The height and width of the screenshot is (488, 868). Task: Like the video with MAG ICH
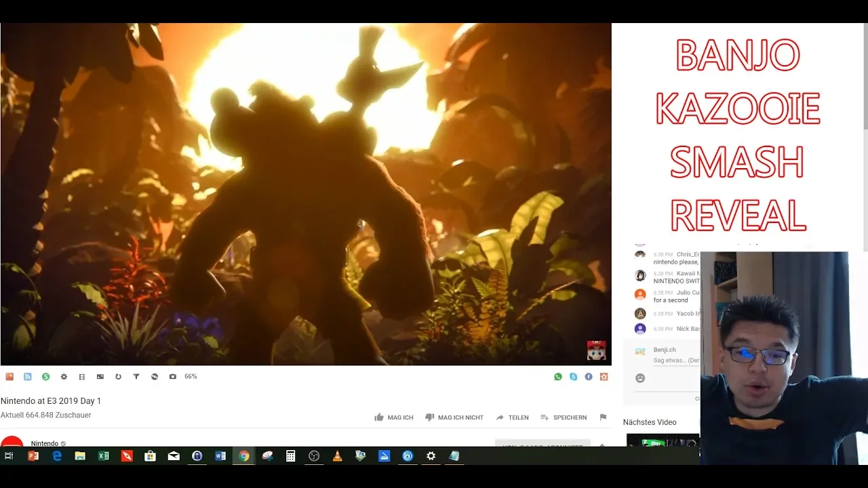pos(394,418)
